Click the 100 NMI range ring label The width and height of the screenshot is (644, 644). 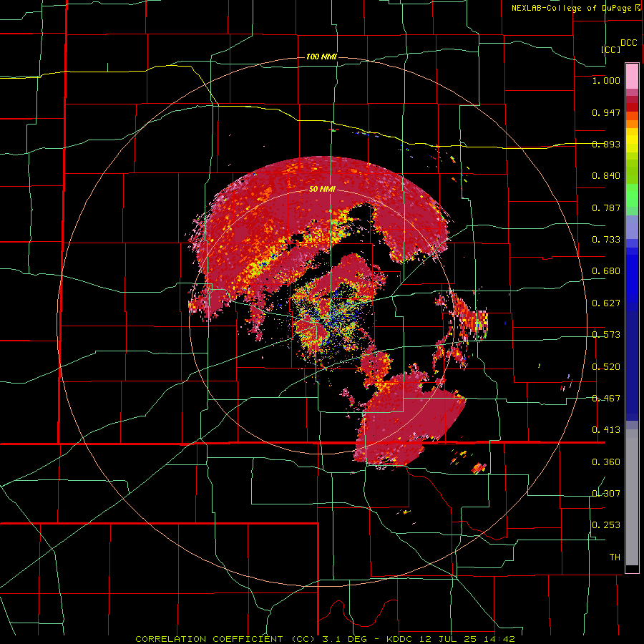coord(321,57)
